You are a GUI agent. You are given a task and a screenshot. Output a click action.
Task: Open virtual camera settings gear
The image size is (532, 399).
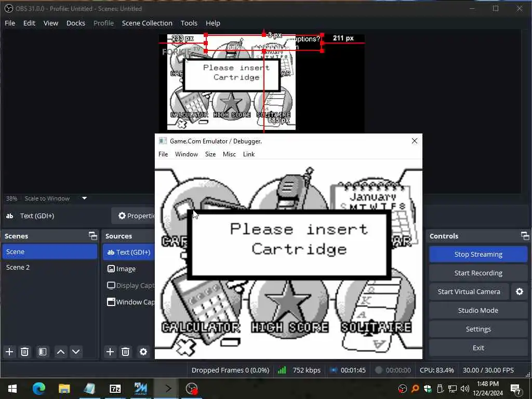pos(520,291)
